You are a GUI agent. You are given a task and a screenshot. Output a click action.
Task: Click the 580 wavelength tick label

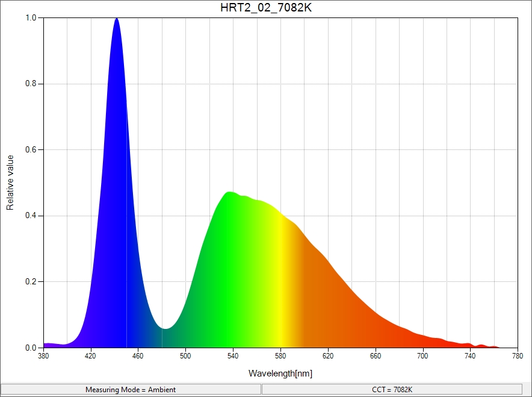(280, 356)
